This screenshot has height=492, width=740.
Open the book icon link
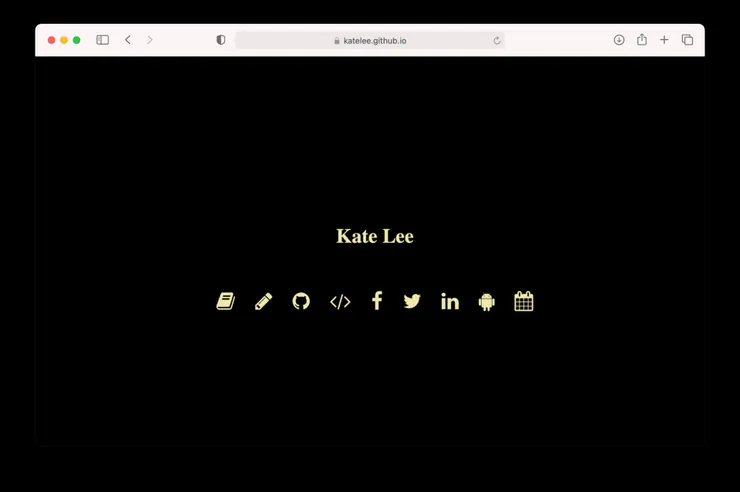click(226, 301)
